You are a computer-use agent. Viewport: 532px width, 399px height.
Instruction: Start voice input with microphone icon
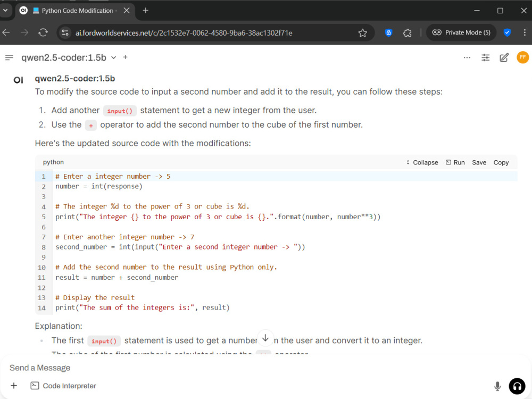tap(497, 386)
